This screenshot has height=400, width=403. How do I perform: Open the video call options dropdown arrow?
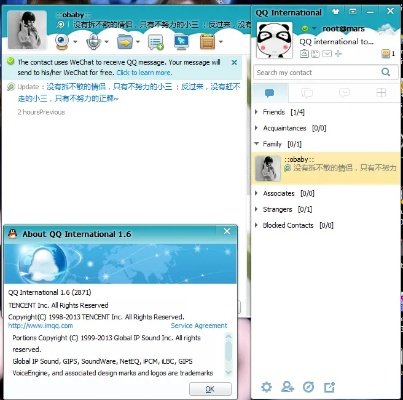point(75,42)
